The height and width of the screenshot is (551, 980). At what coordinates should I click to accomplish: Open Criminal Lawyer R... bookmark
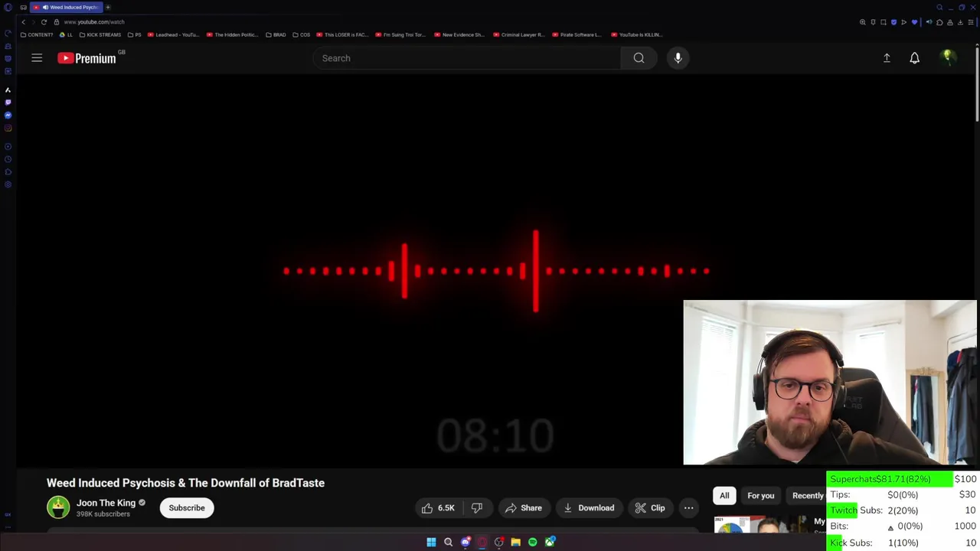519,34
